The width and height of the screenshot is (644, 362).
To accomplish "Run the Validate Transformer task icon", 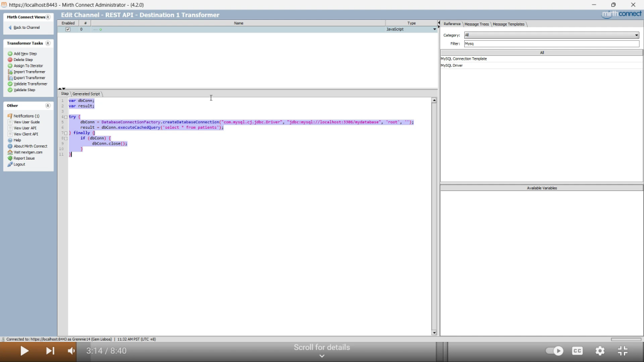I will pos(10,84).
